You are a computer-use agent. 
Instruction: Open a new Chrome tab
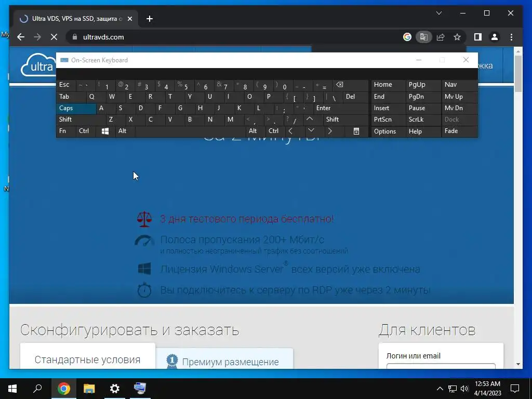click(x=150, y=19)
